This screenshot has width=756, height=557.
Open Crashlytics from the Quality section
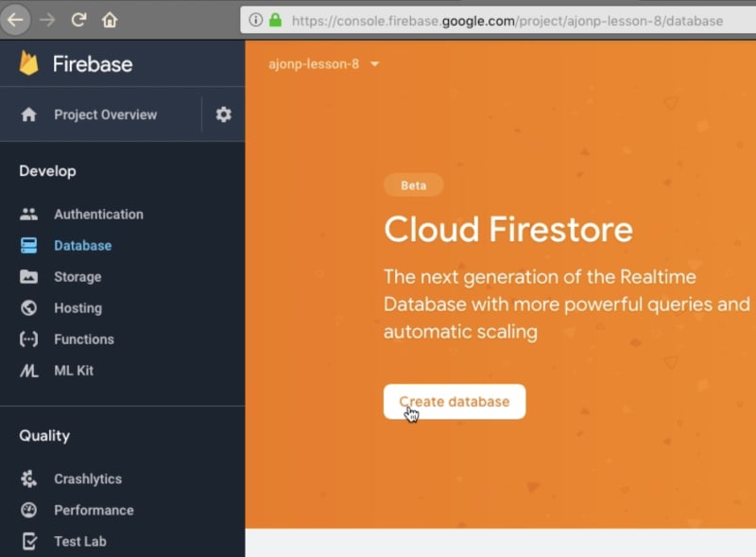pos(88,479)
